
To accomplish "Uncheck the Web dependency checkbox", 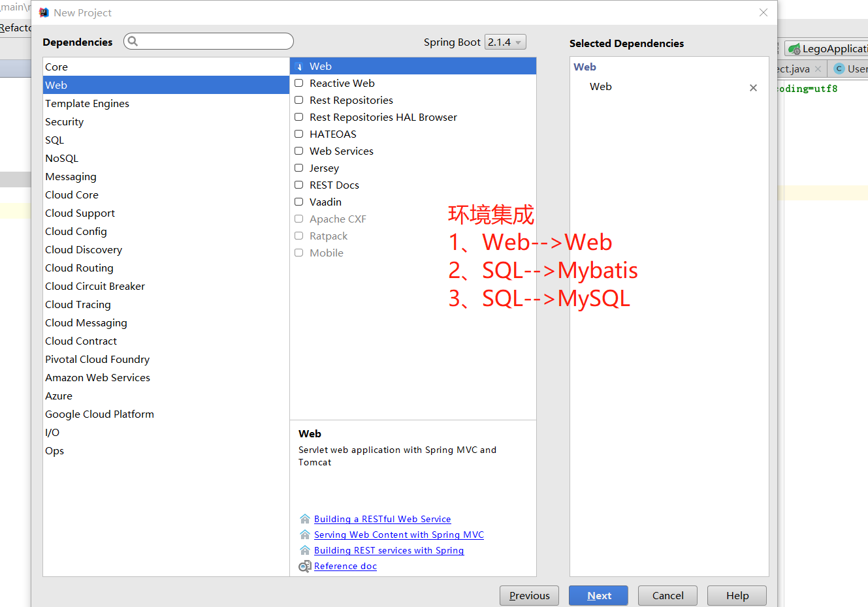I will click(299, 67).
